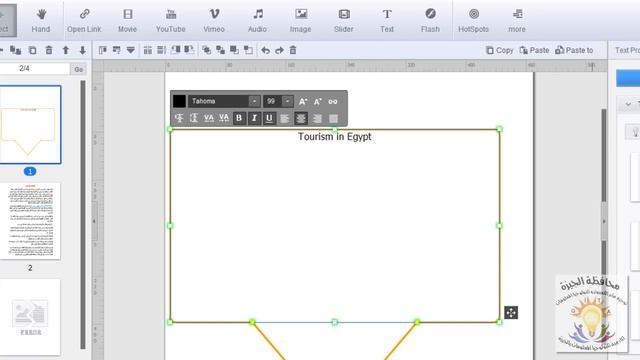Align text left
The width and height of the screenshot is (640, 360).
(284, 119)
